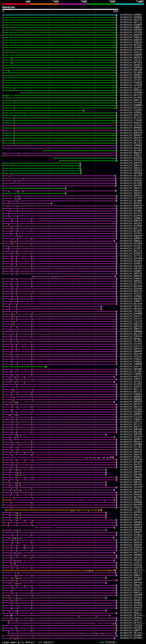Select hit label UniRef100_B9HB12
This screenshot has height=644, width=146.
[x=131, y=27]
